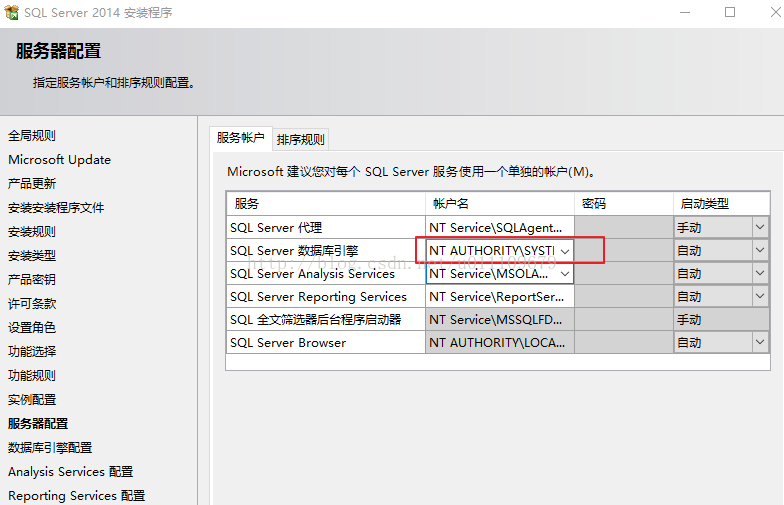Maximize the SQL Server 2014 setup window
784x505 pixels.
(730, 12)
